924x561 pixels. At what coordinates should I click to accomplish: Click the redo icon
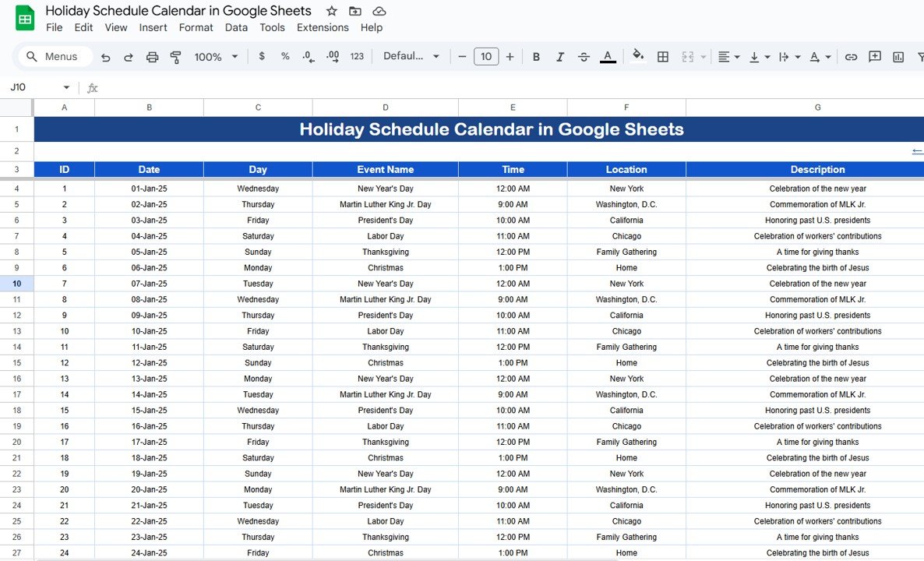[129, 57]
